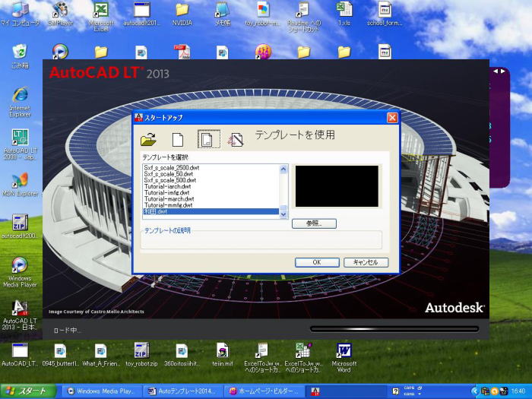Select the Use a Template icon
This screenshot has width=532, height=399.
tap(208, 139)
